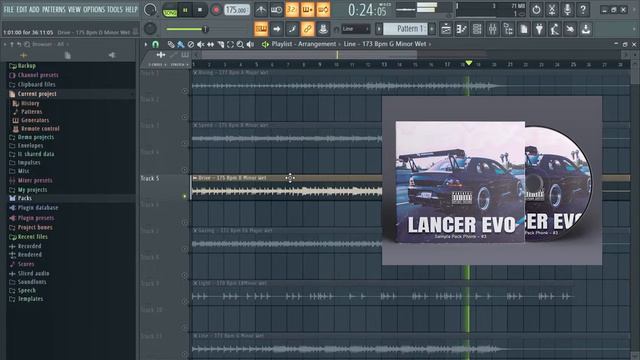Expand the Plugin database folder
This screenshot has width=640, height=360.
pyautogui.click(x=38, y=208)
